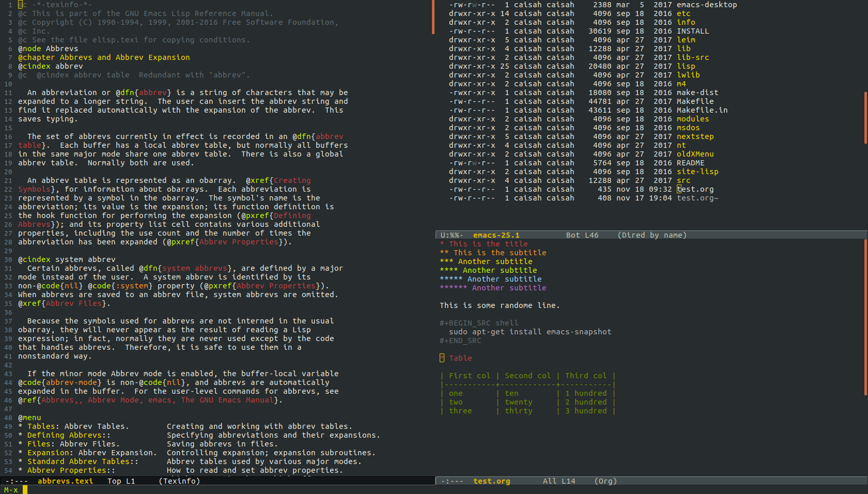868x494 pixels.
Task: Open the lisp directory entry
Action: click(686, 66)
